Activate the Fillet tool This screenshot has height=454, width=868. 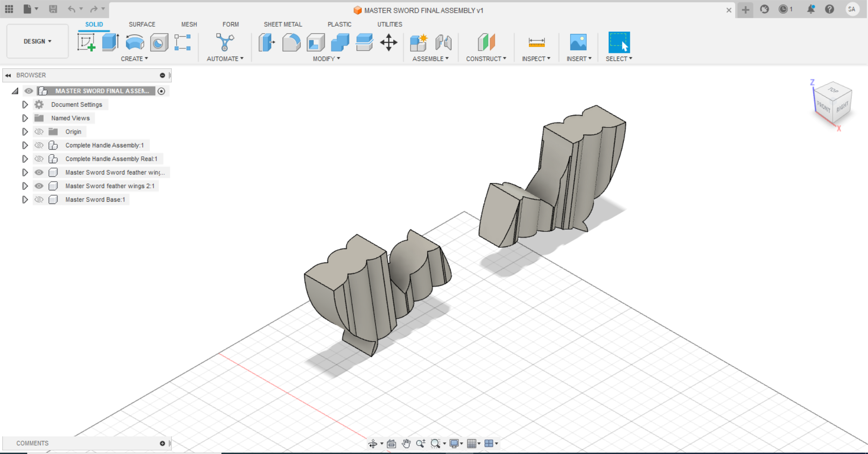(x=291, y=43)
